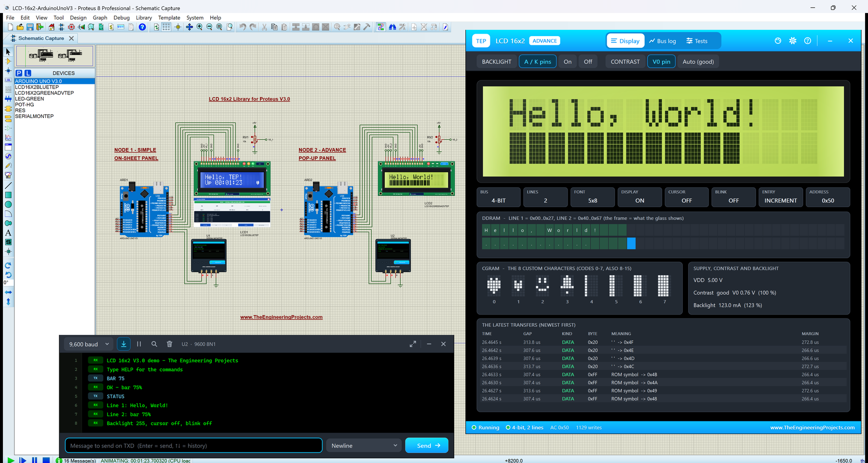Select A / K pins backlight mode
Screen dimensions: 868x463
click(538, 62)
